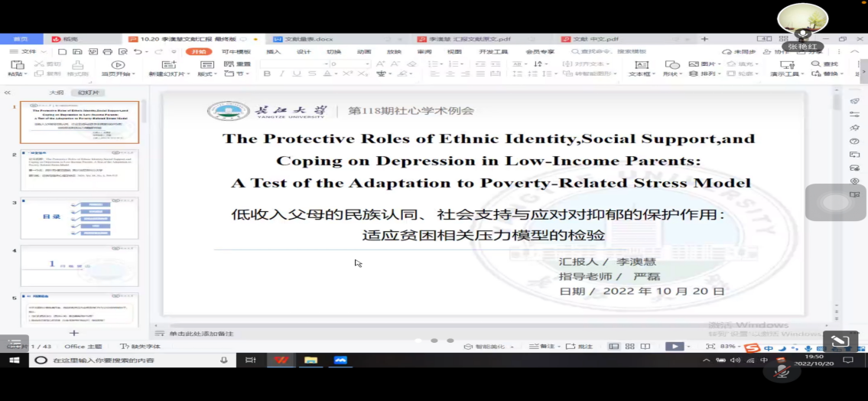
Task: Open the Design (设计) ribbon tab
Action: tap(304, 51)
